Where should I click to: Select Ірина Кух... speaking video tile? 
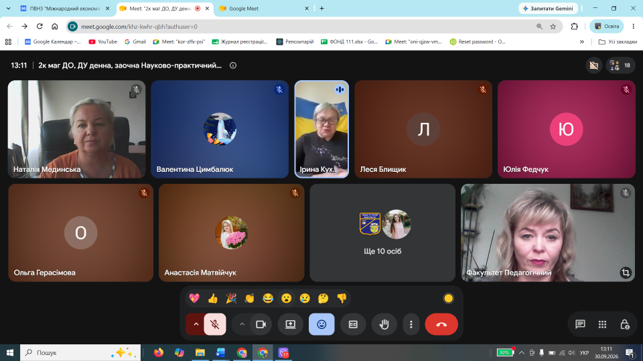pyautogui.click(x=322, y=129)
